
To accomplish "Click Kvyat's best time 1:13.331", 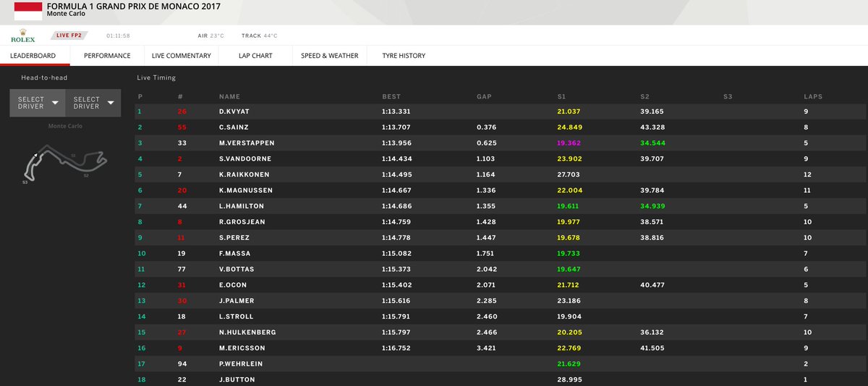I will [x=396, y=112].
